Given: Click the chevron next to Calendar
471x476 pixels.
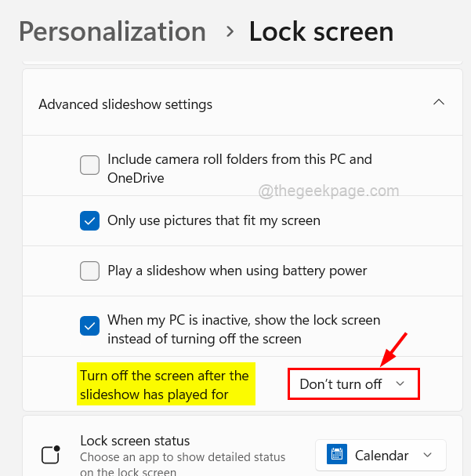Looking at the screenshot, I should [427, 455].
